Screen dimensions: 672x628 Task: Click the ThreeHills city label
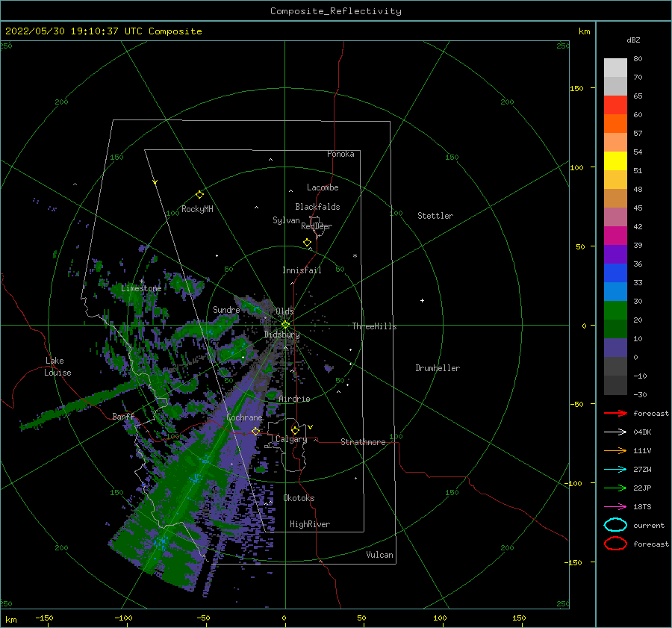click(374, 326)
